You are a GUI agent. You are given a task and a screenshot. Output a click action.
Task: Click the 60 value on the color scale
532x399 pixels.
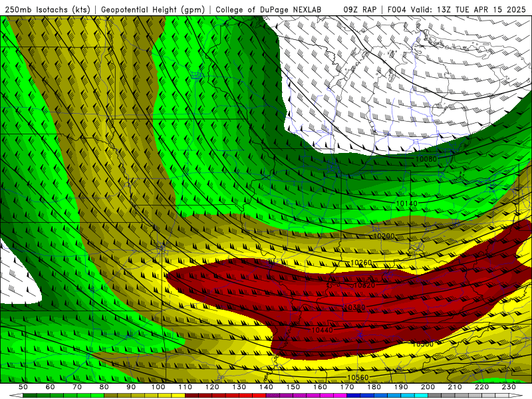pos(50,387)
